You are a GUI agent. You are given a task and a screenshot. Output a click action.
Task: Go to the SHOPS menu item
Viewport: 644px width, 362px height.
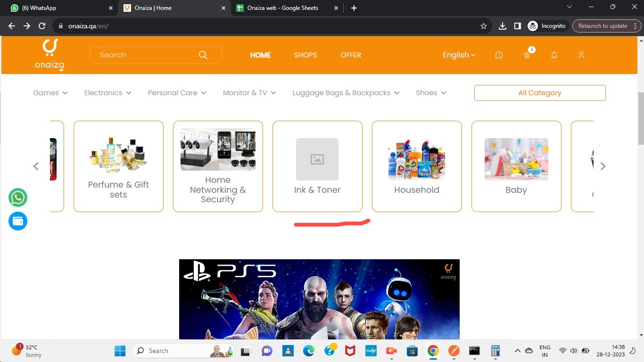tap(305, 55)
